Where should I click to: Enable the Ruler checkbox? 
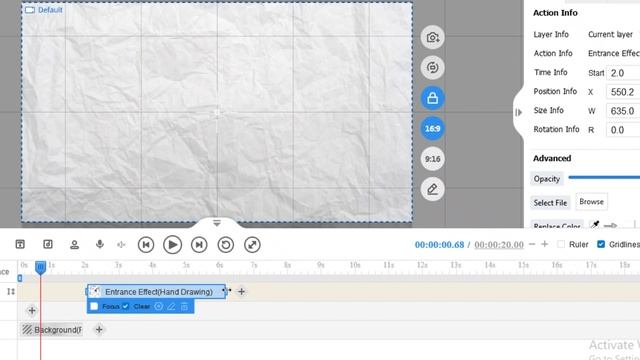pyautogui.click(x=561, y=244)
